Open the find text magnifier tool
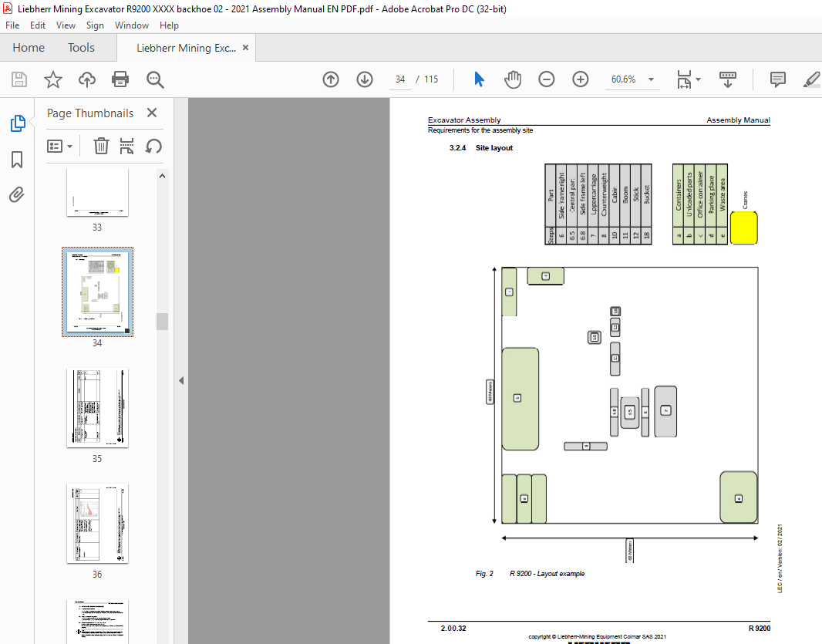822x644 pixels. 155,79
